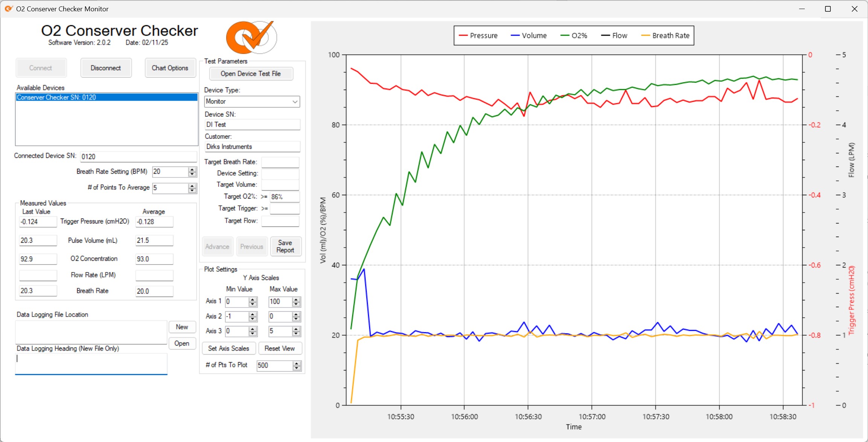The height and width of the screenshot is (442, 868).
Task: Increase Axis 3 Max Value
Action: coord(296,329)
